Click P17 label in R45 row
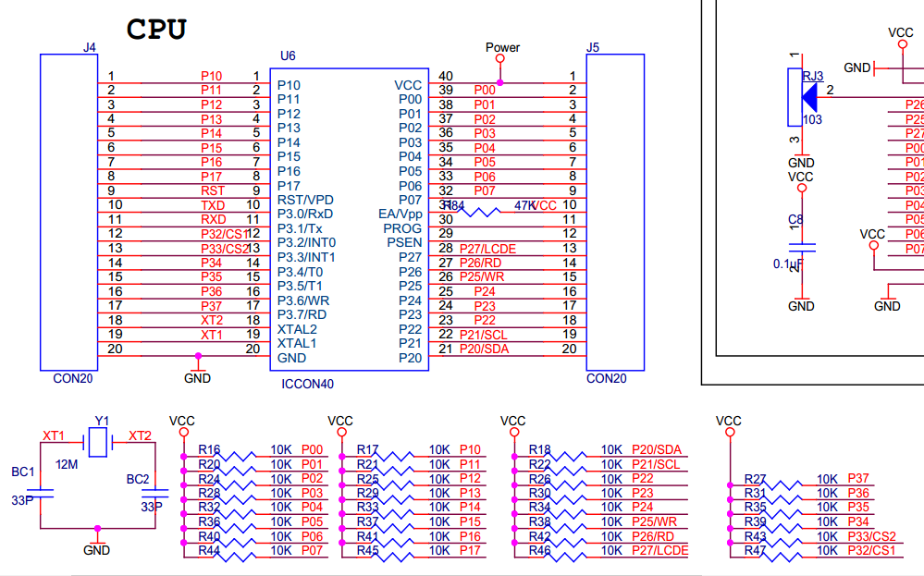 click(x=470, y=551)
